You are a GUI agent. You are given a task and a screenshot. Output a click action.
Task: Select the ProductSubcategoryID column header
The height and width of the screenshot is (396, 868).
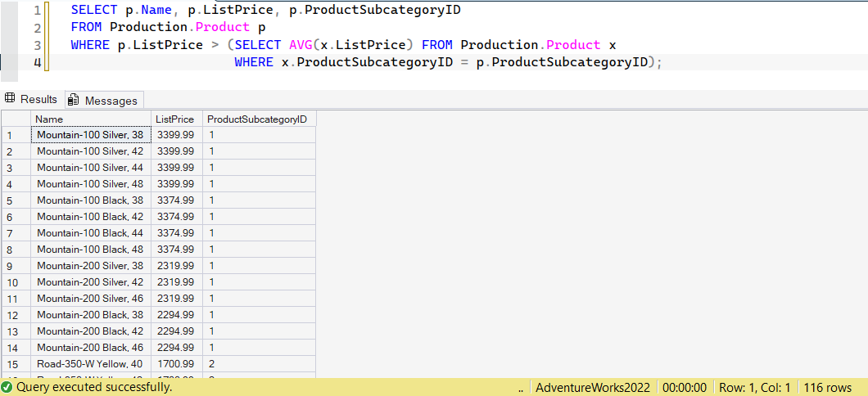click(x=260, y=119)
